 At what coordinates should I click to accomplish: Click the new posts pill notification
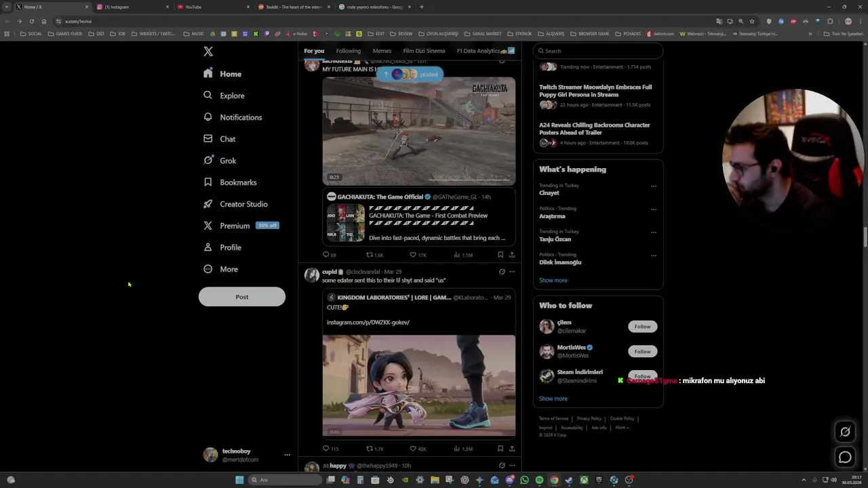tap(410, 75)
